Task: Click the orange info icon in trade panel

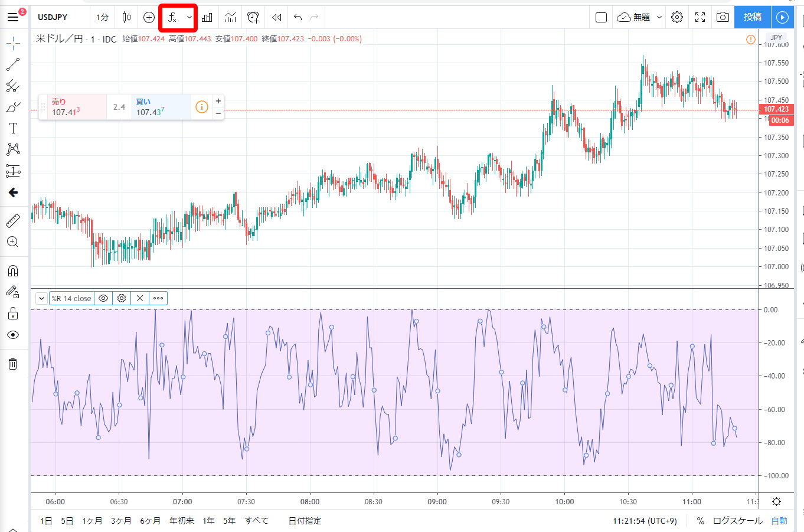Action: tap(202, 107)
